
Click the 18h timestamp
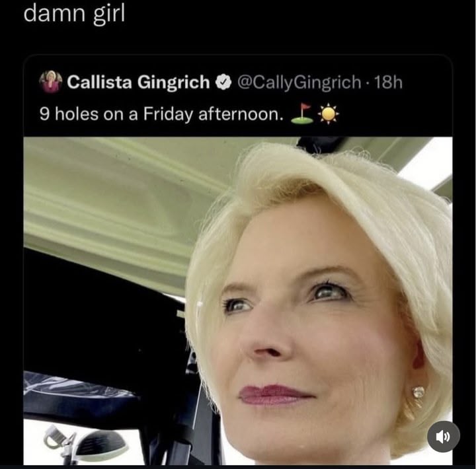click(388, 83)
